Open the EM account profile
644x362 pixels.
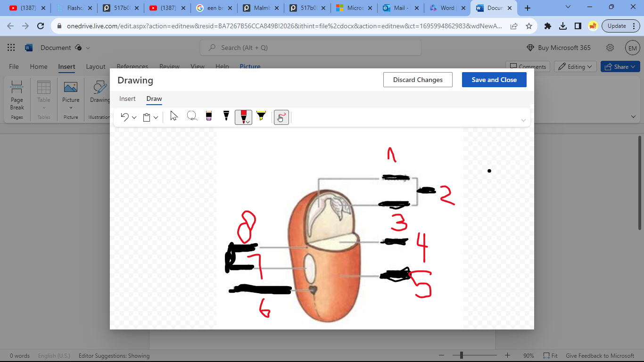[632, 48]
